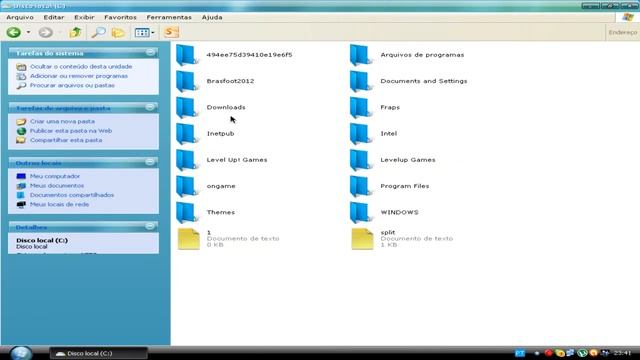Go to Meus documentos link
This screenshot has width=640, height=360.
click(x=57, y=185)
